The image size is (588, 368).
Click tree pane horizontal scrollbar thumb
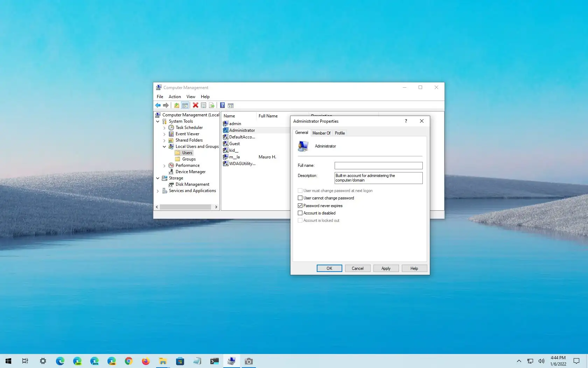point(185,207)
